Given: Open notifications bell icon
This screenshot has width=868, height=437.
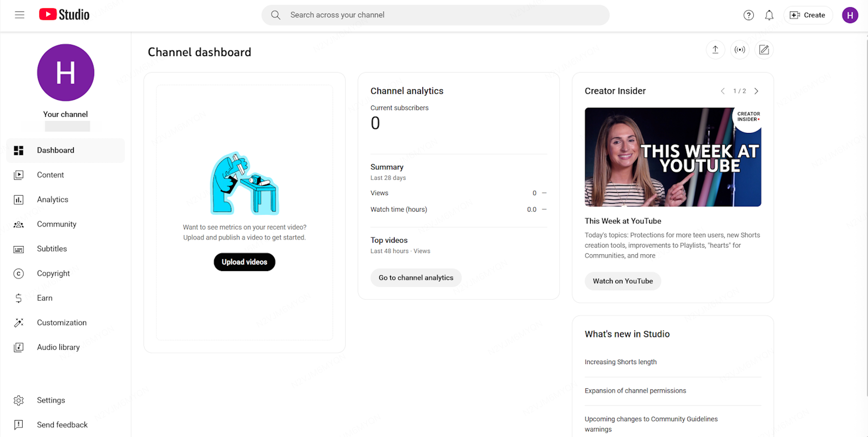Looking at the screenshot, I should [x=769, y=15].
